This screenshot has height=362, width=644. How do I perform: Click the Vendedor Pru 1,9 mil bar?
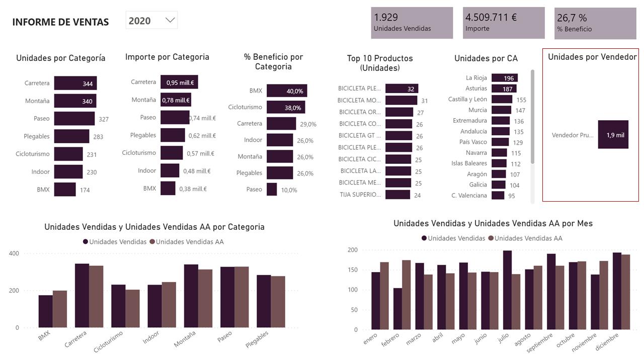613,135
